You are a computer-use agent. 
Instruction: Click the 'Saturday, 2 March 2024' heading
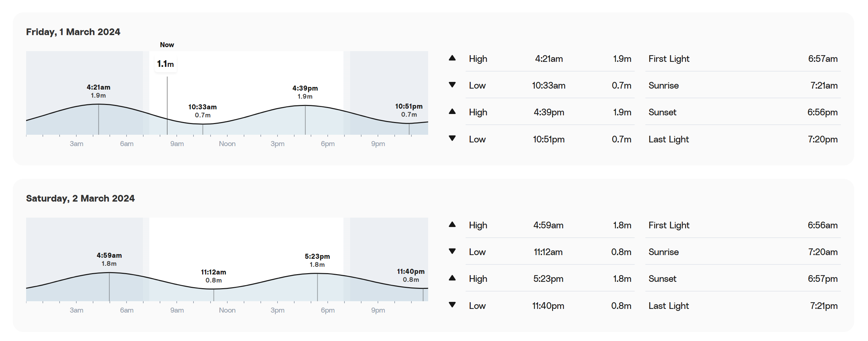pos(80,199)
